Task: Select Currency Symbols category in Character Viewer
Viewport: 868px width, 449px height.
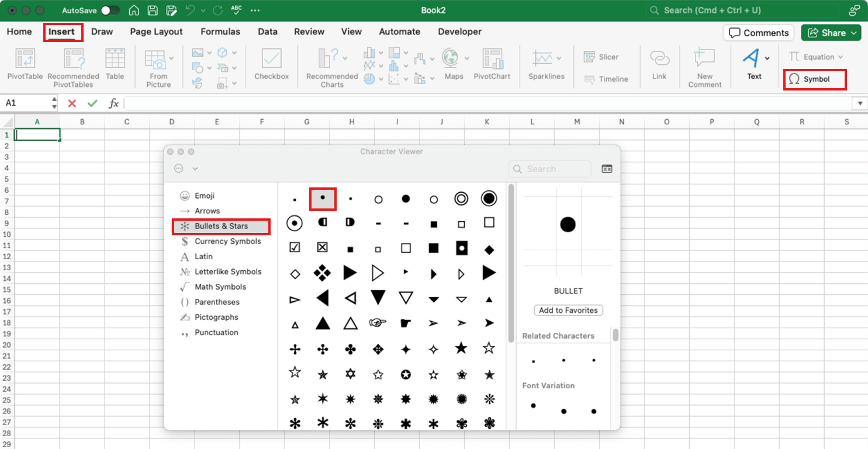Action: pyautogui.click(x=227, y=241)
